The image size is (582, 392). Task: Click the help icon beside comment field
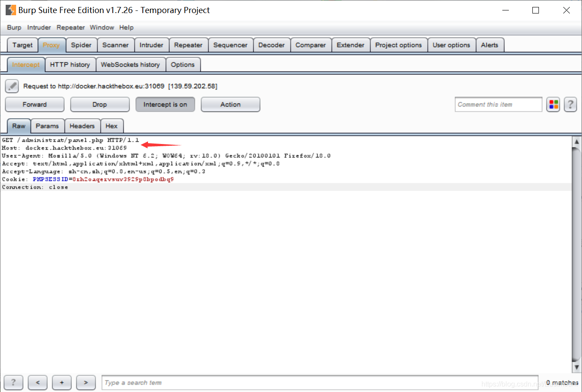pyautogui.click(x=570, y=104)
